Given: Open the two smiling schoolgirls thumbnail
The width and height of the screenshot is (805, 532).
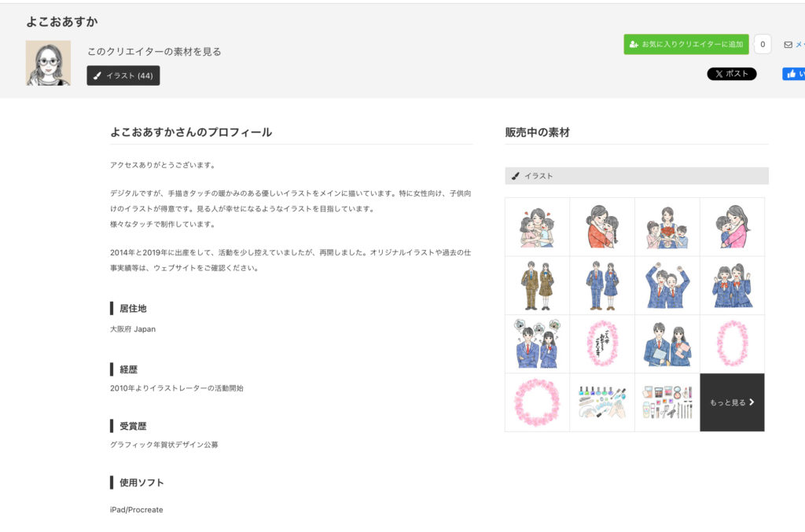Looking at the screenshot, I should coord(732,285).
